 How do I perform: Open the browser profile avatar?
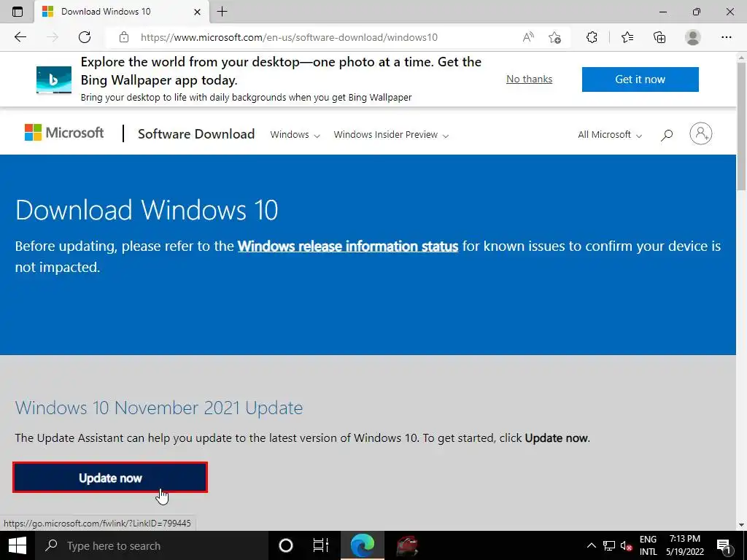click(x=693, y=37)
